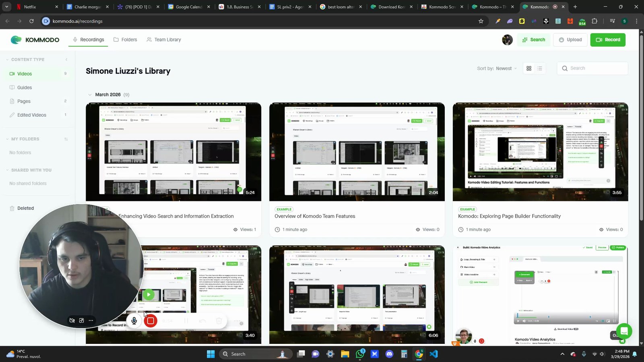Image resolution: width=644 pixels, height=362 pixels.
Task: Click the Upload button
Action: coord(570,40)
